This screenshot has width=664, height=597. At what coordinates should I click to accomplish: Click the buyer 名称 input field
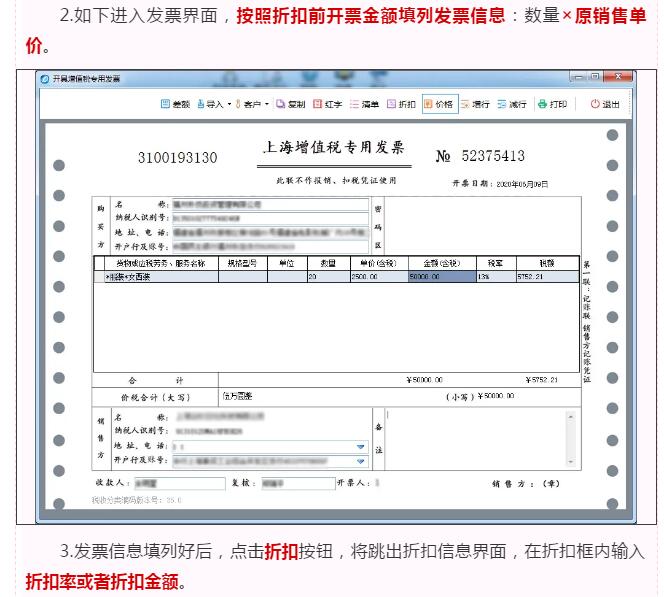[x=270, y=205]
